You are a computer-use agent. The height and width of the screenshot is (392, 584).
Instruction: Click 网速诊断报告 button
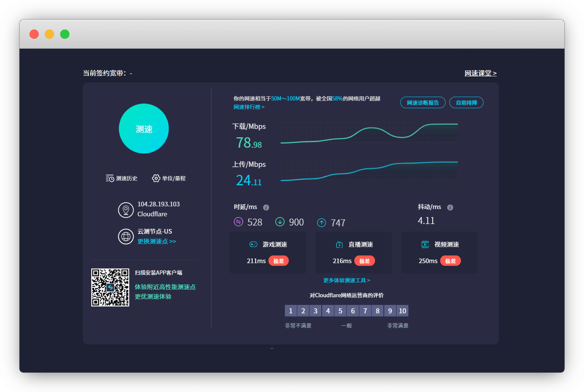423,102
